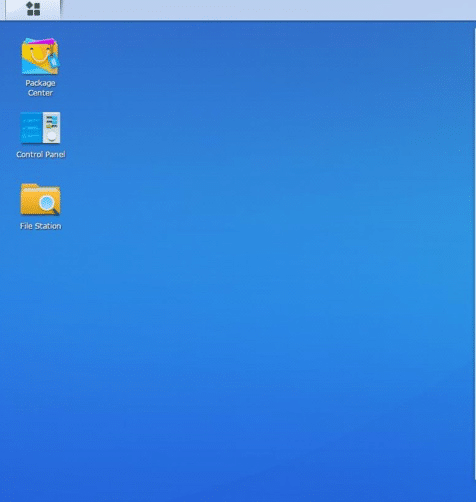Click the blue panel part of Control Panel icon
Image resolution: width=476 pixels, height=502 pixels.
31,128
